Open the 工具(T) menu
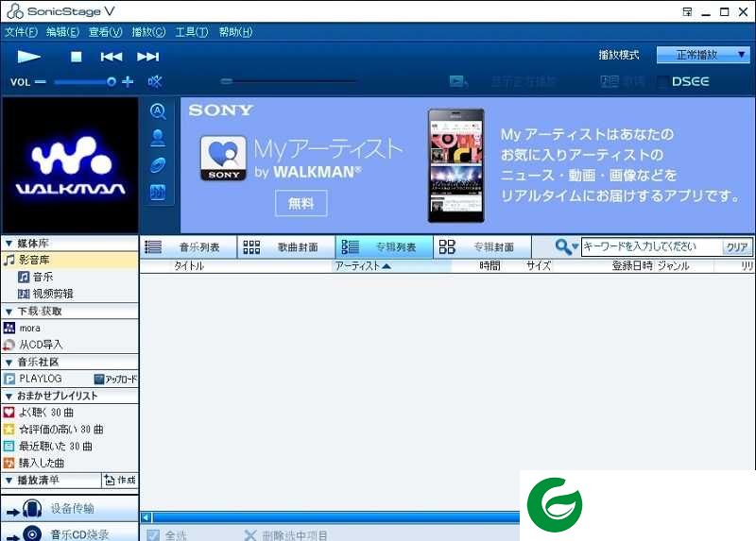The image size is (756, 541). pyautogui.click(x=192, y=32)
